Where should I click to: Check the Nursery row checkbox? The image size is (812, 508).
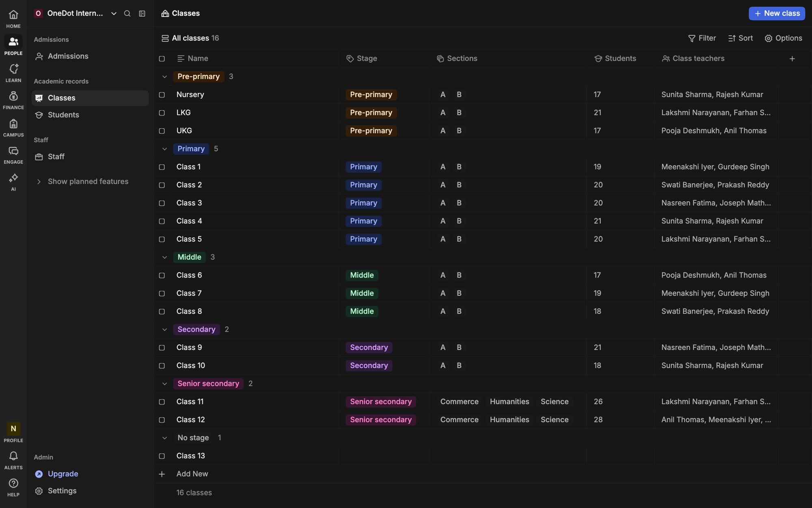pos(162,95)
